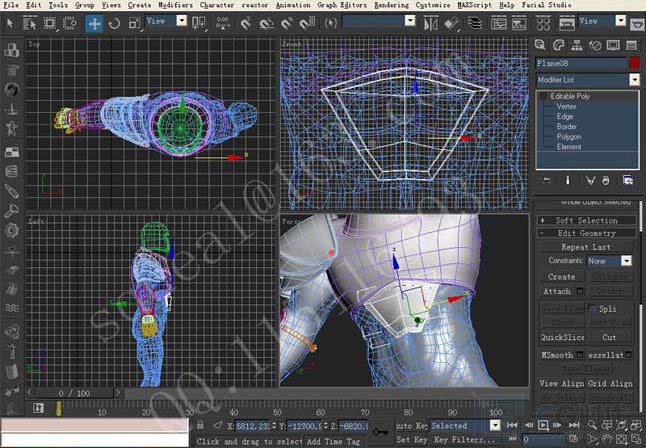Activate the Select and Rotate tool
This screenshot has width=646, height=448.
(x=114, y=23)
